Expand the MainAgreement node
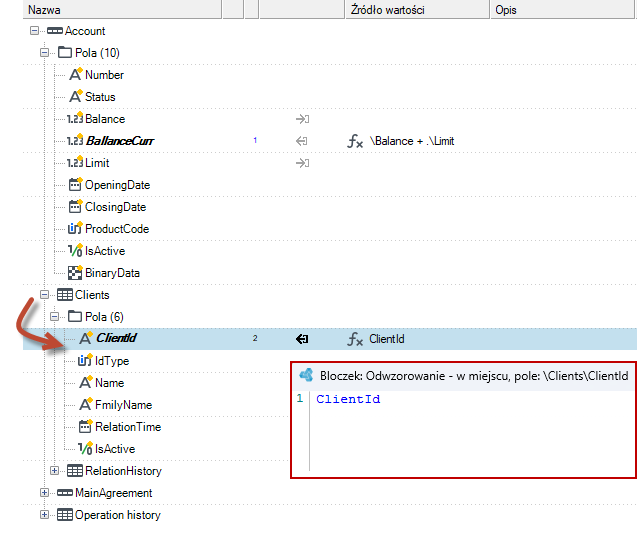Screen dimensions: 637x558 pyautogui.click(x=44, y=493)
